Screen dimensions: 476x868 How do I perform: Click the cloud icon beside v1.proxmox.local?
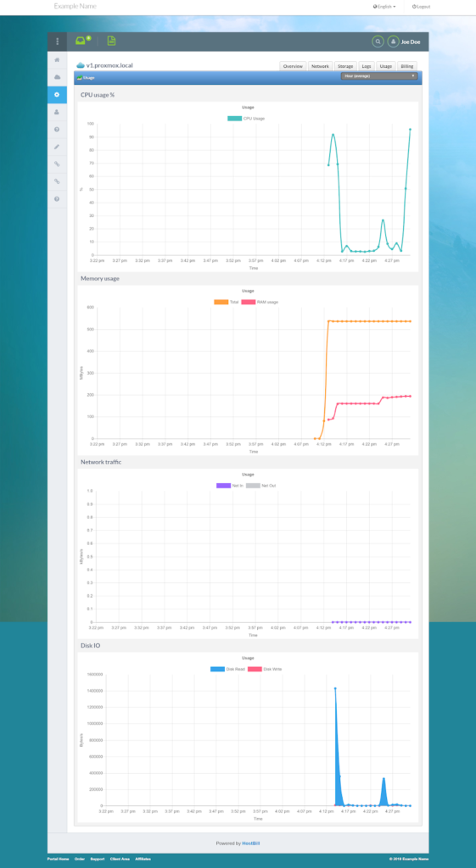tap(81, 65)
